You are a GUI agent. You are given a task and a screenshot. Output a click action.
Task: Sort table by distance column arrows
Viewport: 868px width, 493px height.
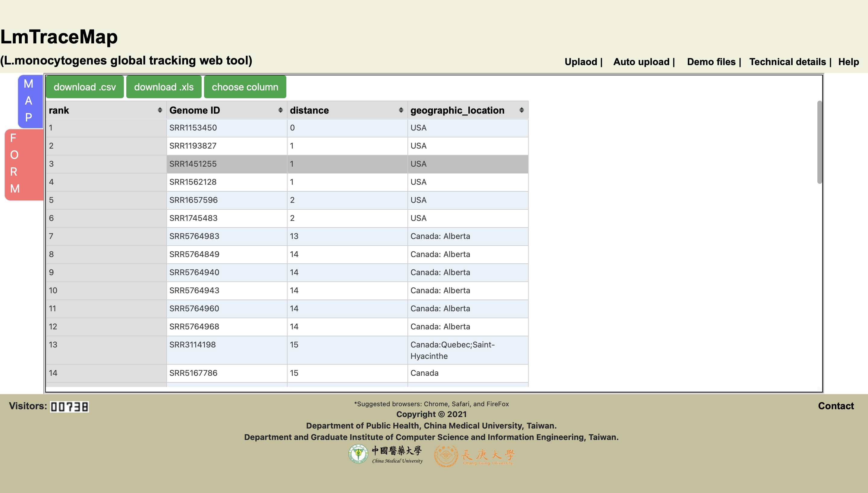point(401,110)
